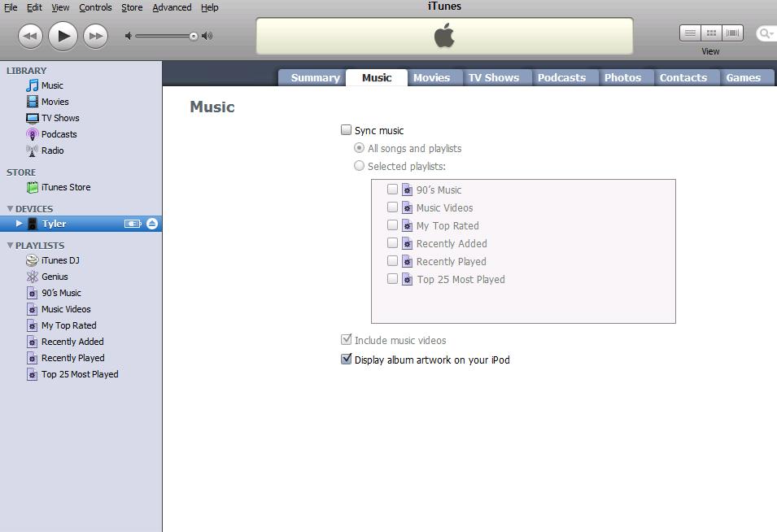The height and width of the screenshot is (532, 777).
Task: Expand the Tyler device triangle
Action: coord(19,224)
